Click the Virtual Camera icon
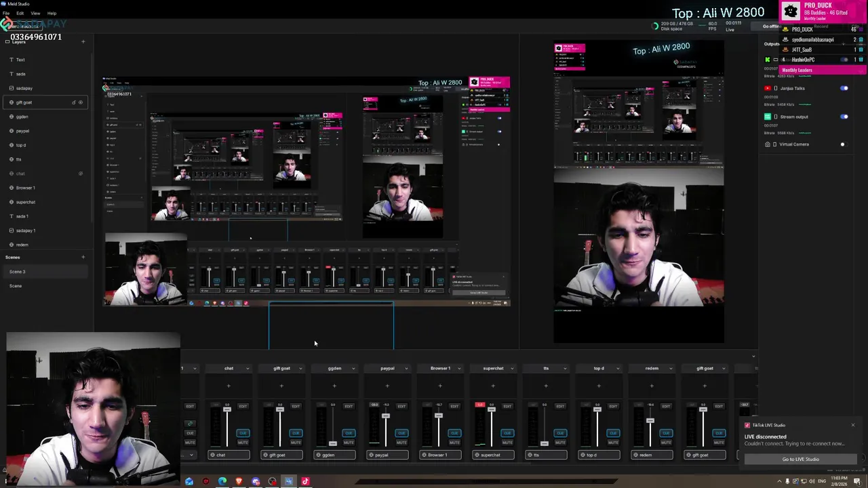Screen dimensions: 868x488 [x=768, y=144]
